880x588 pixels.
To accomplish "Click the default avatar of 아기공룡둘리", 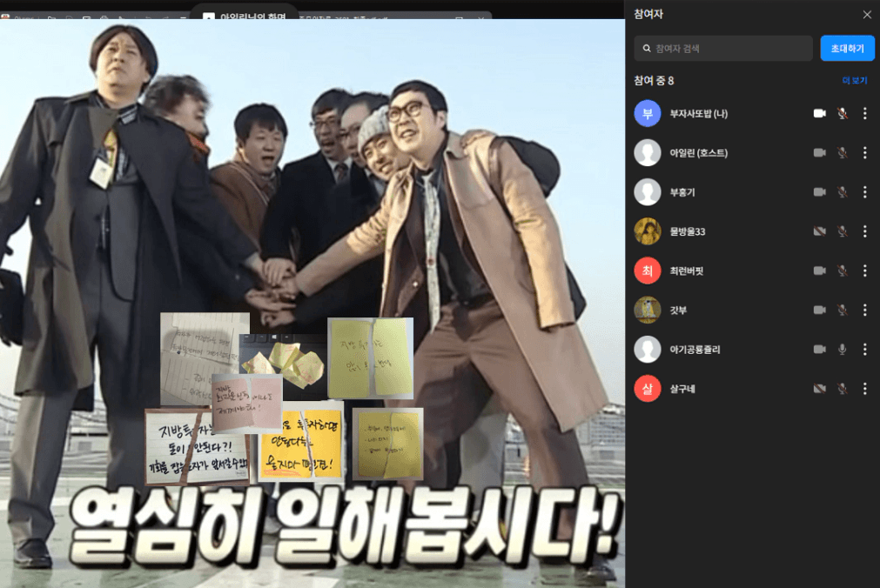I will 648,349.
